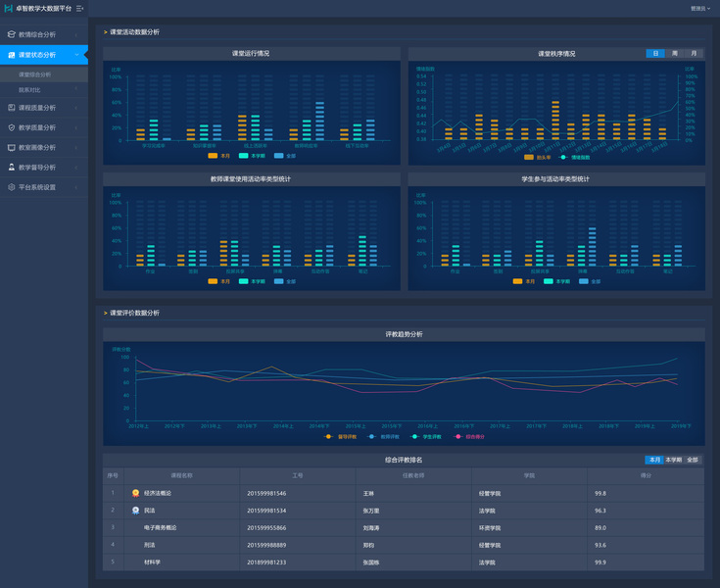Click the gold medal icon next to 经济法概论
This screenshot has height=588, width=720.
(x=135, y=493)
